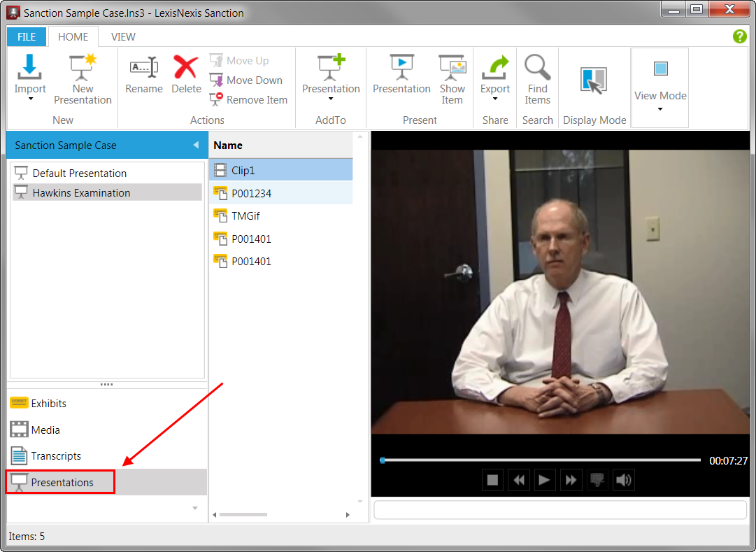Click the Items: 5 status bar text

27,536
